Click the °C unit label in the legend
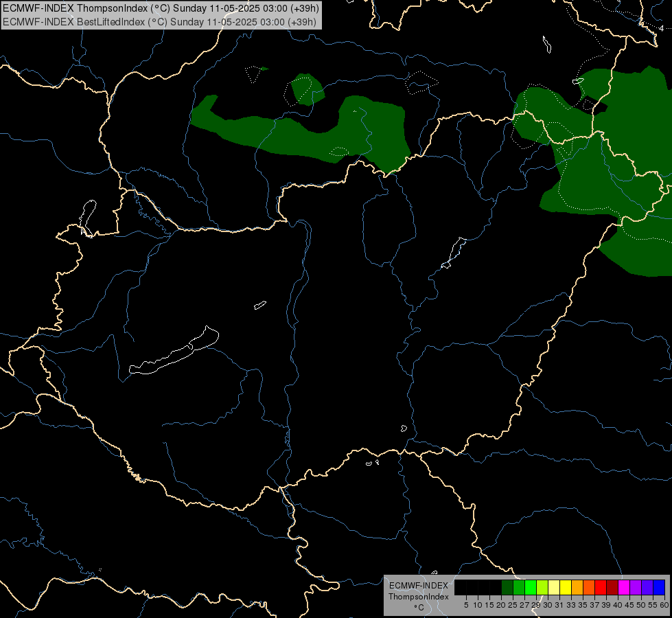This screenshot has height=618, width=672. (x=419, y=608)
